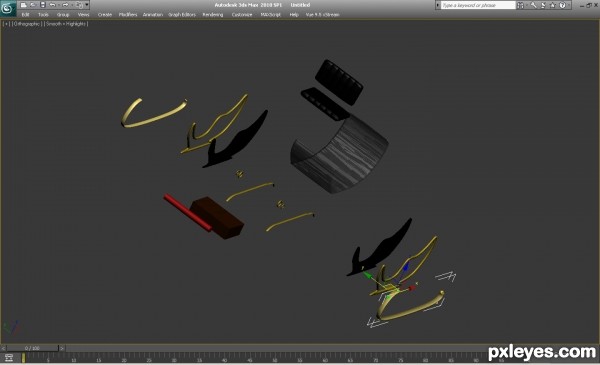600x365 pixels.
Task: Open the Edit menu
Action: coord(25,15)
